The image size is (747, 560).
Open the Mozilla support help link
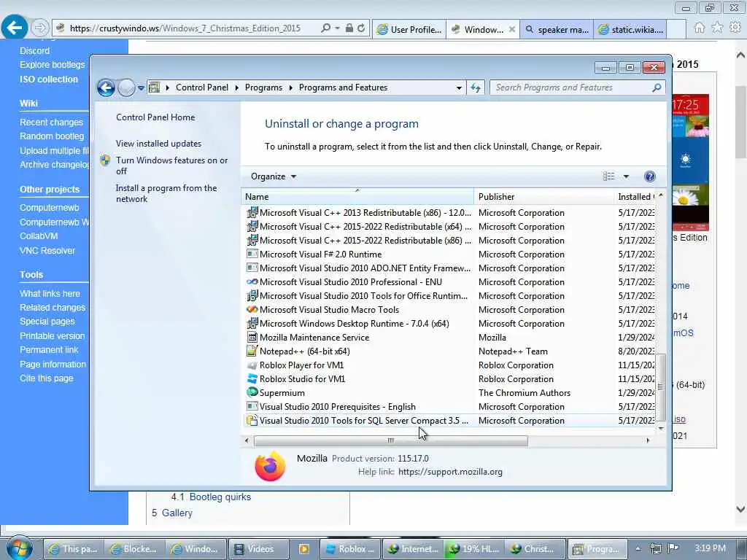[x=450, y=472]
